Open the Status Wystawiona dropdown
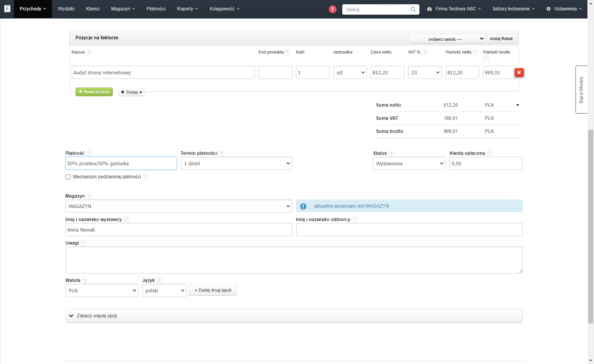The image size is (594, 364). (x=409, y=163)
